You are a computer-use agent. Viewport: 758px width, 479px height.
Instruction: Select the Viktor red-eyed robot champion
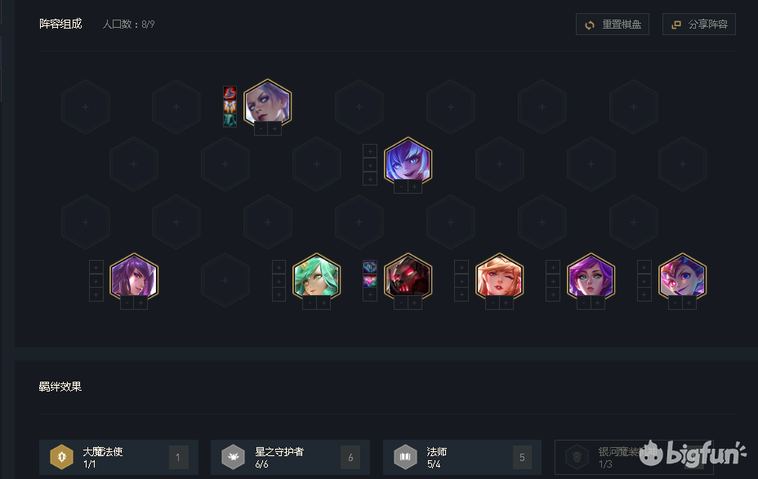coord(408,275)
